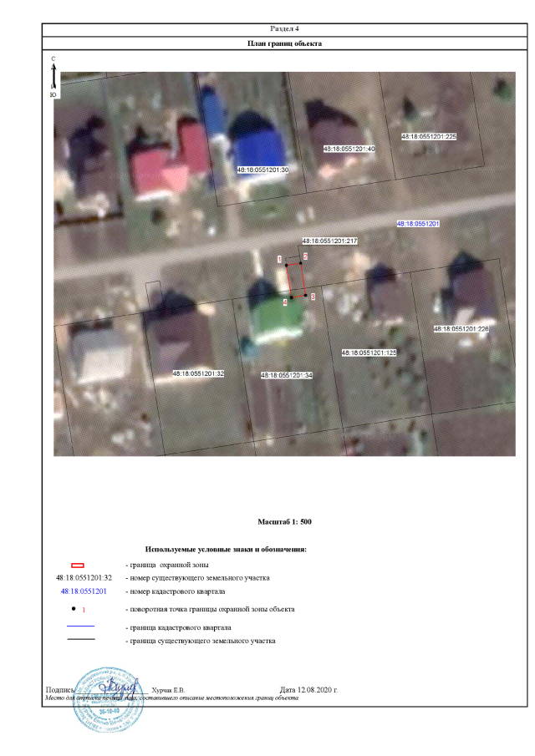This screenshot has height=756, width=535.
Task: Click the "Раздел 4" header
Action: pyautogui.click(x=284, y=29)
